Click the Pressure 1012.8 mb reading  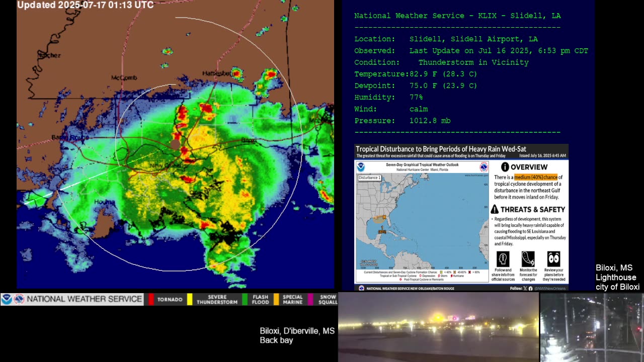pyautogui.click(x=403, y=121)
